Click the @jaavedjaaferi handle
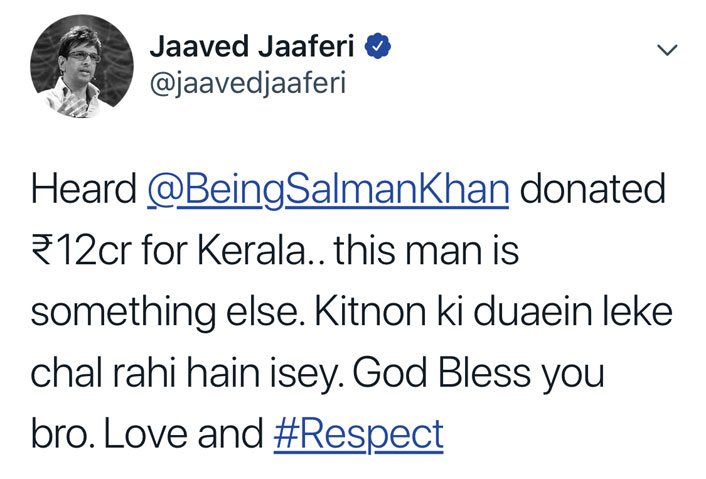The width and height of the screenshot is (706, 479). click(248, 83)
